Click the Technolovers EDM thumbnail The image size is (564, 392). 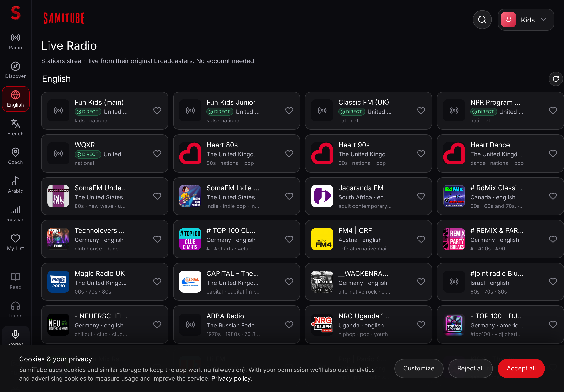58,239
